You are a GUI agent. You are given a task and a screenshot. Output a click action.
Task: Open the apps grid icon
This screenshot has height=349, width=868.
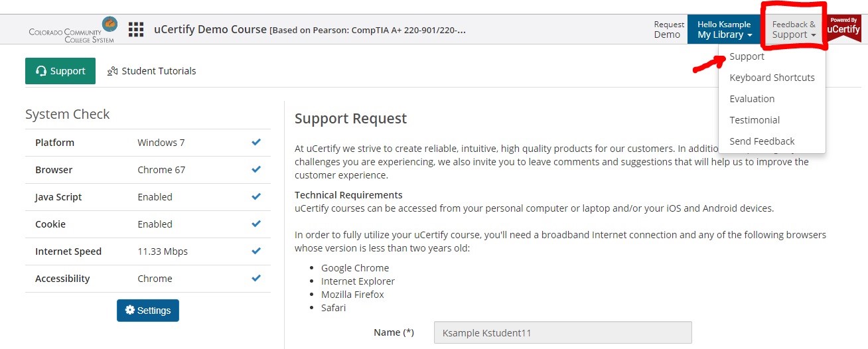click(136, 29)
